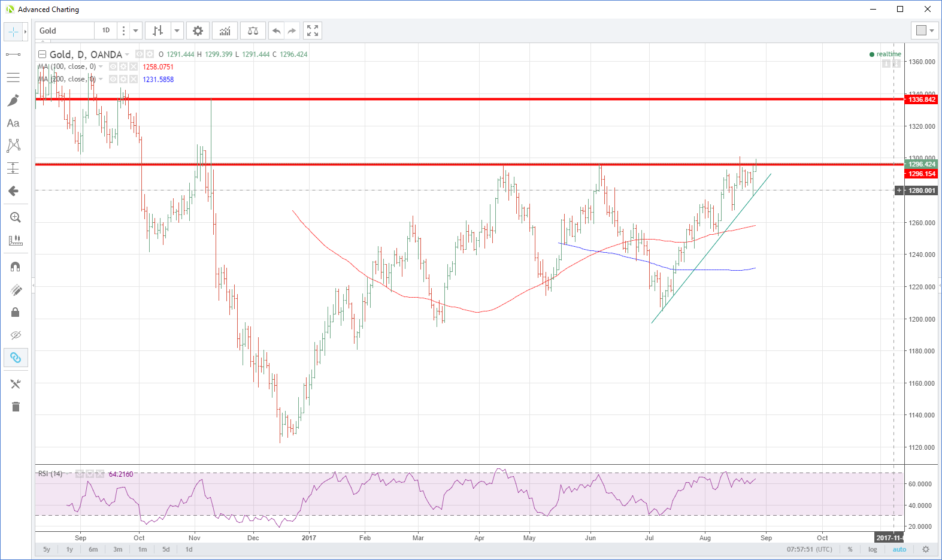This screenshot has height=560, width=942.
Task: Select the 1336.842 red horizontal line label
Action: (x=921, y=99)
